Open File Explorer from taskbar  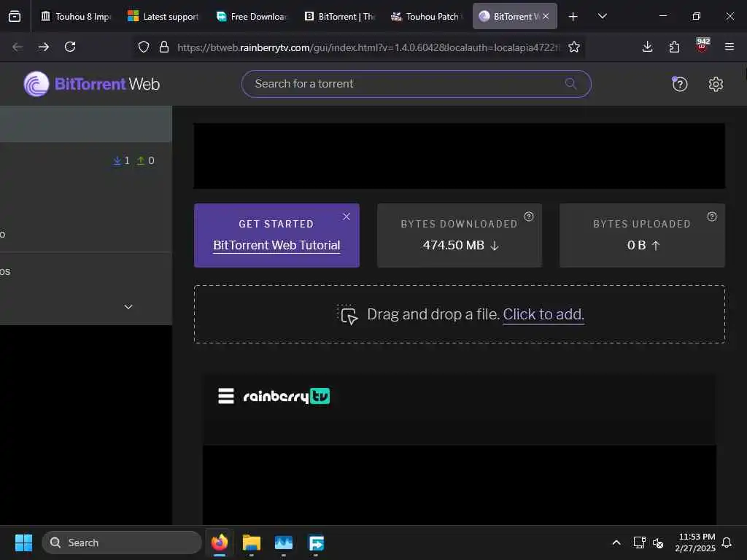coord(251,542)
